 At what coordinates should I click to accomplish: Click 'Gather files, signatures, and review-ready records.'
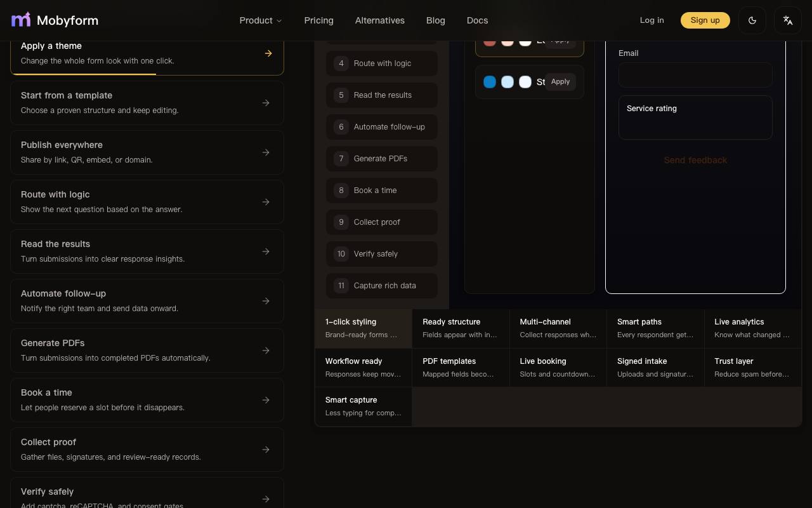(111, 457)
